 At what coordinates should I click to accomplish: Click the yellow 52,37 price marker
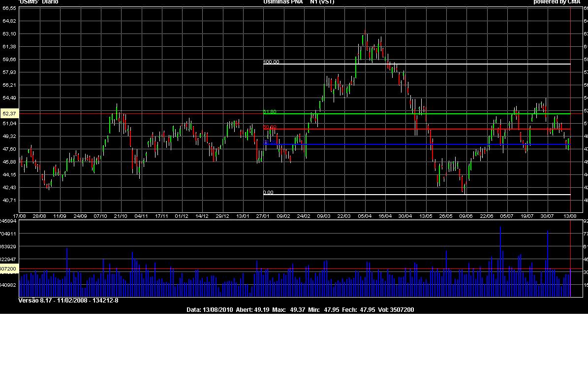coord(9,114)
